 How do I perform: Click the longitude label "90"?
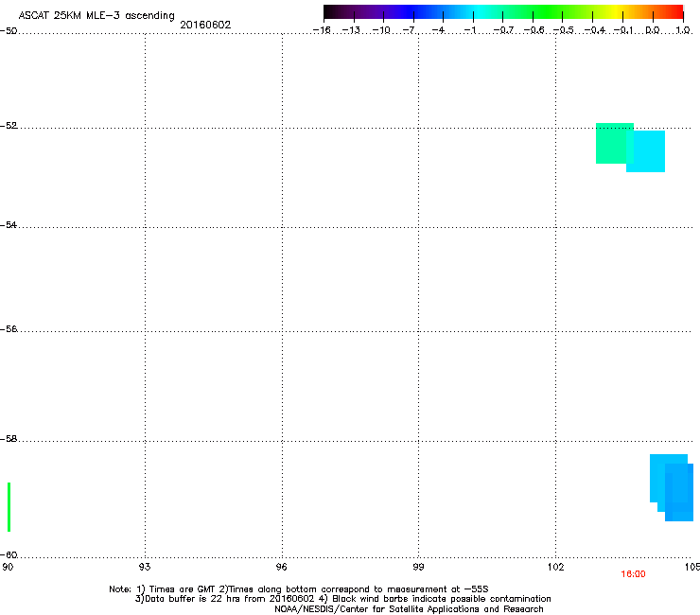8,567
